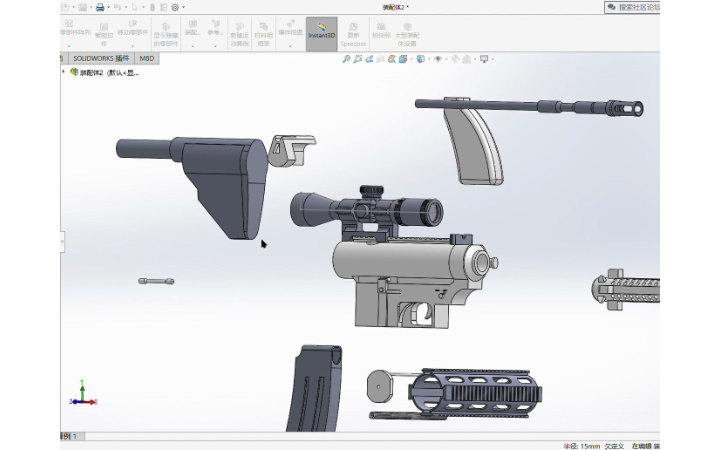This screenshot has width=720, height=450.
Task: Click the Zoom to Area icon
Action: (358, 59)
